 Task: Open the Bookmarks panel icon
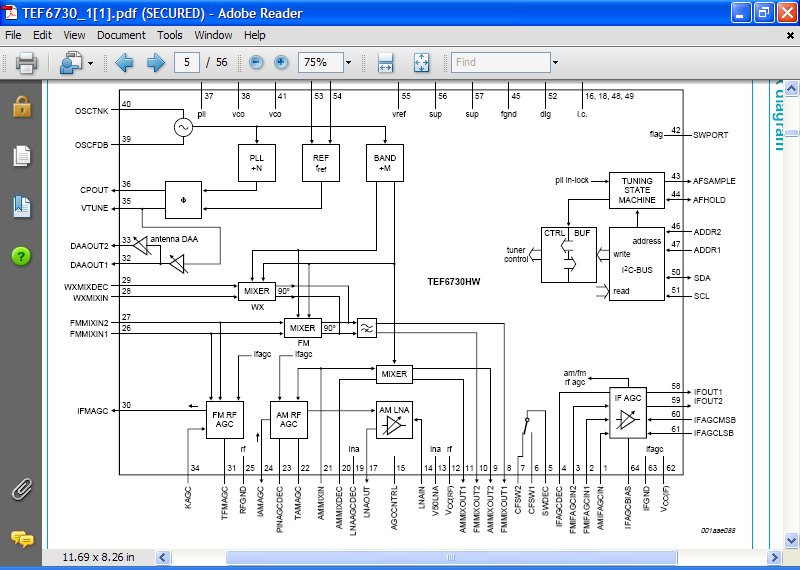tap(21, 206)
